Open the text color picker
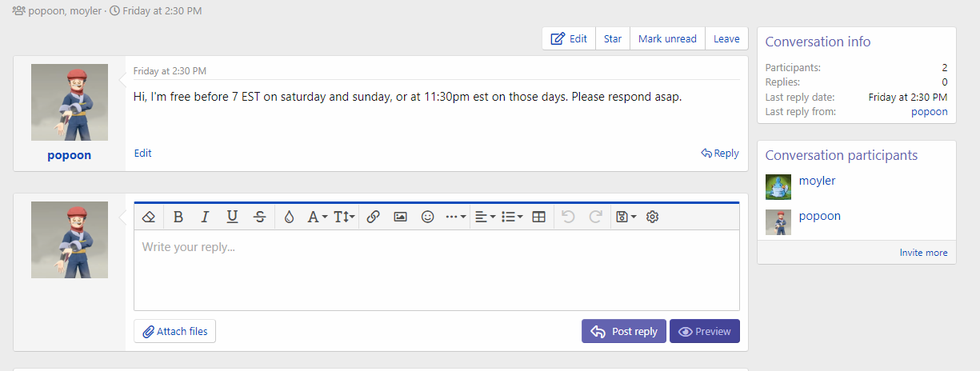Viewport: 980px width, 371px height. [289, 217]
